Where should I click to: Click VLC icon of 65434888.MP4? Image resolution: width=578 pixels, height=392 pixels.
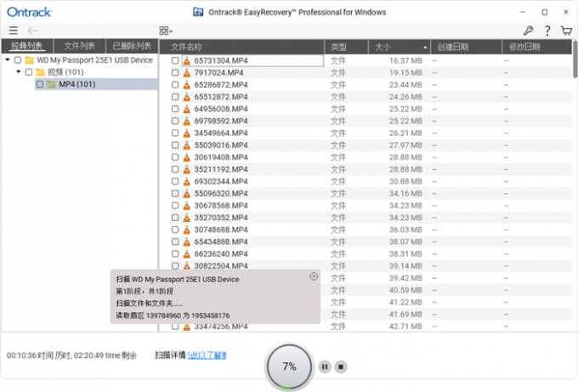pyautogui.click(x=187, y=241)
